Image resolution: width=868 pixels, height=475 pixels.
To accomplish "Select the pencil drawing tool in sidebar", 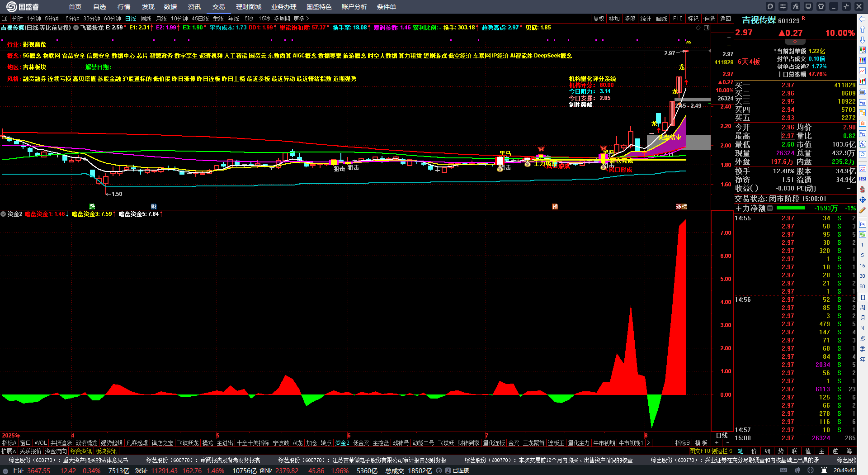I will [863, 210].
